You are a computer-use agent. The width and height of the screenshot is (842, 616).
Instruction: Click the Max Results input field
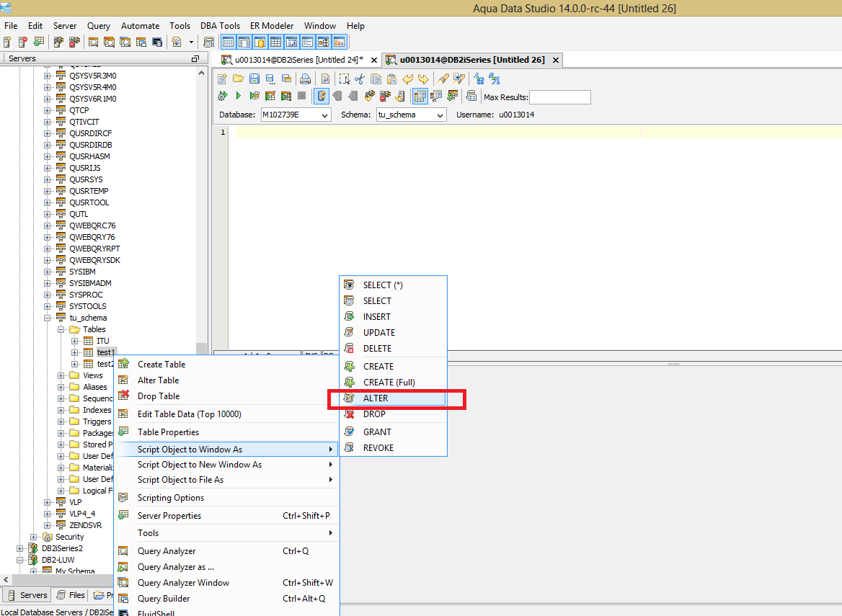click(x=560, y=97)
